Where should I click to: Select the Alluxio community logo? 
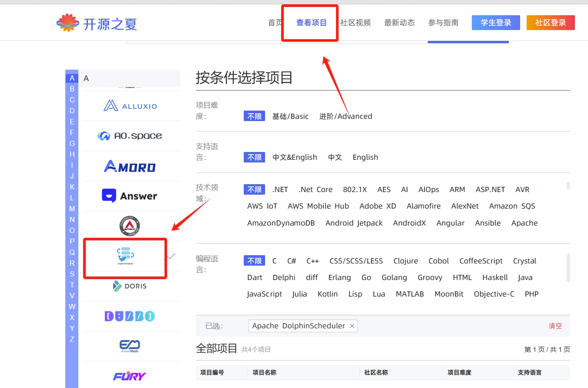[130, 106]
